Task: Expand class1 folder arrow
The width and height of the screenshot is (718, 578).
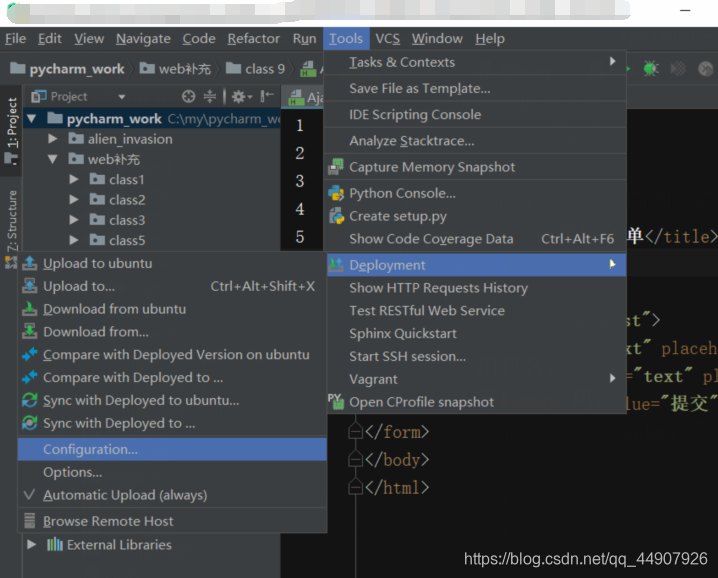Action: coord(74,179)
